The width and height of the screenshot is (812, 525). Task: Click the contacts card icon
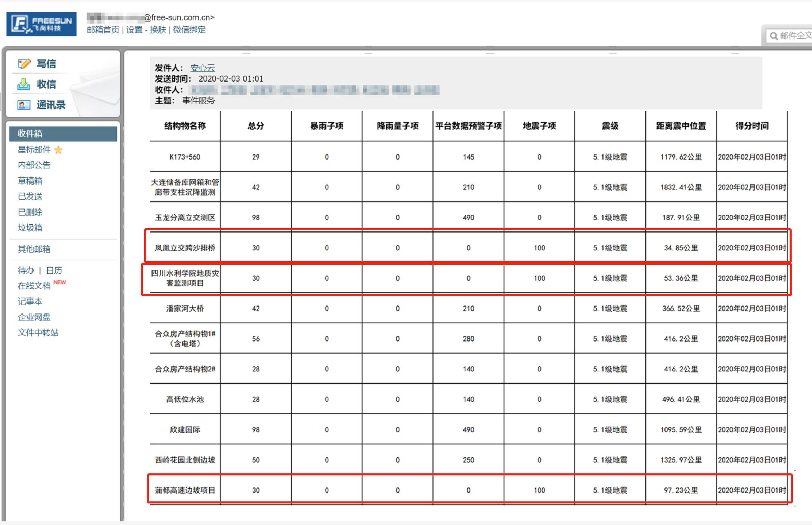point(24,105)
